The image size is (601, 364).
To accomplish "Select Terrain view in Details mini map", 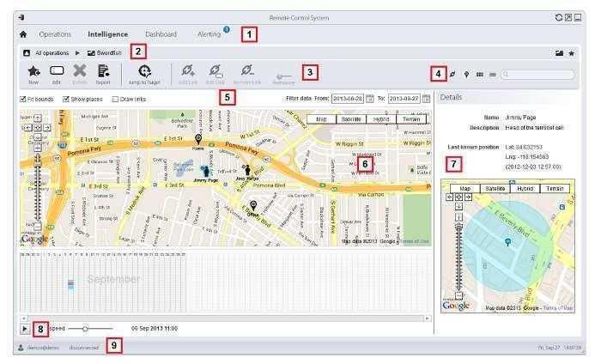I will click(555, 189).
